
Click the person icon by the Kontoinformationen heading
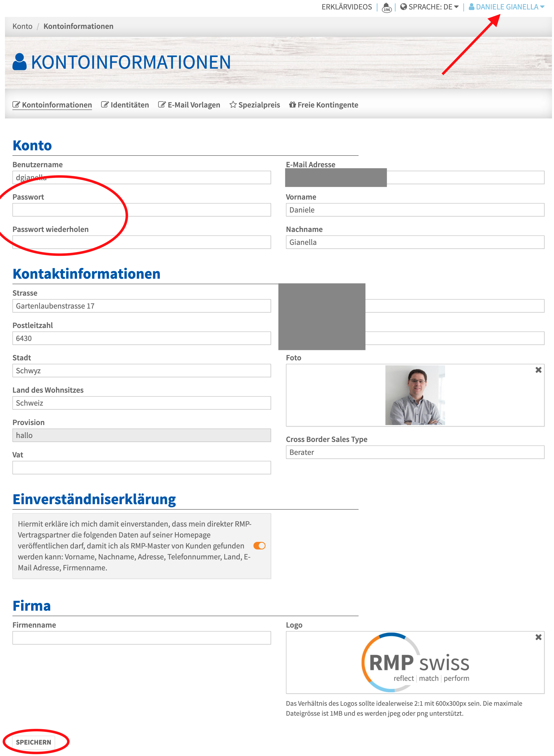[19, 62]
